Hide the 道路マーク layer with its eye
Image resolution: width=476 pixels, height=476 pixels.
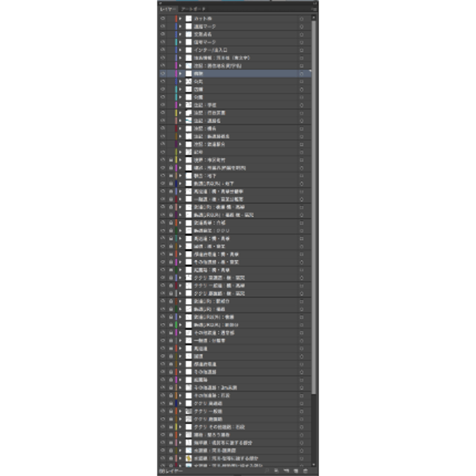pos(163,26)
